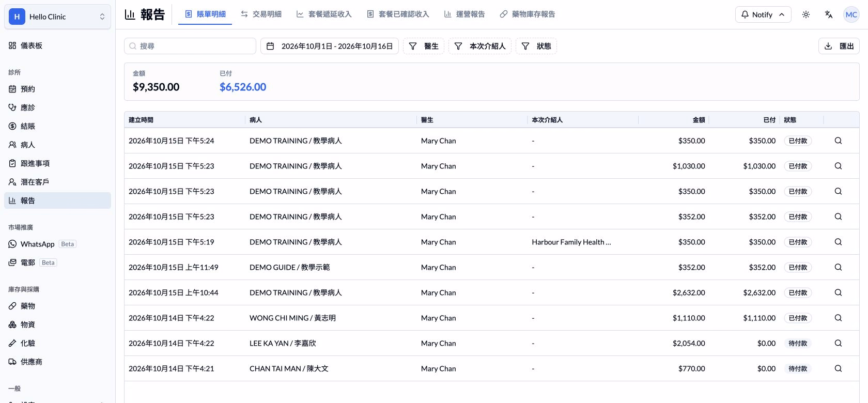The width and height of the screenshot is (868, 403).
Task: Open 儀表板 dashboard in sidebar
Action: [57, 45]
